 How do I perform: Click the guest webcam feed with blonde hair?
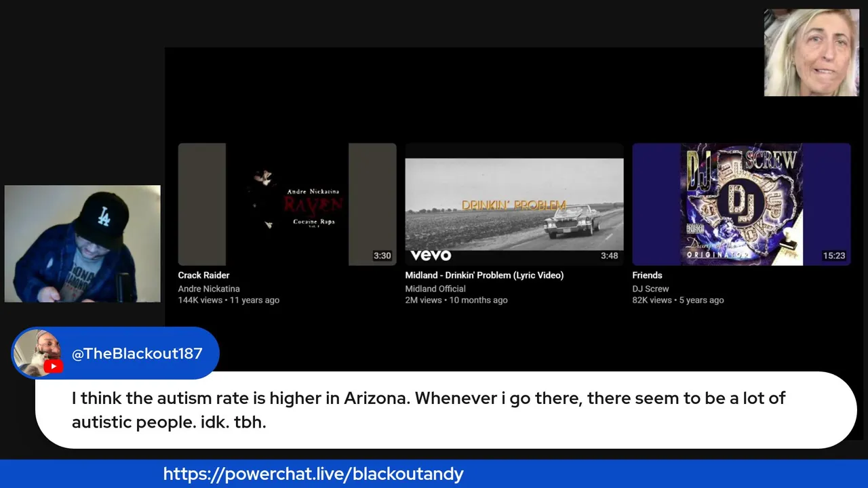812,53
